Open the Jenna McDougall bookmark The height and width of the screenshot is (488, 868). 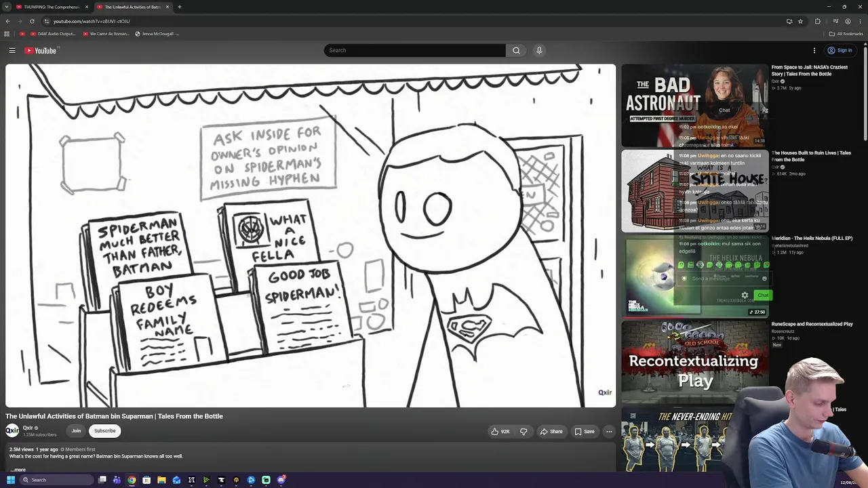coord(157,34)
